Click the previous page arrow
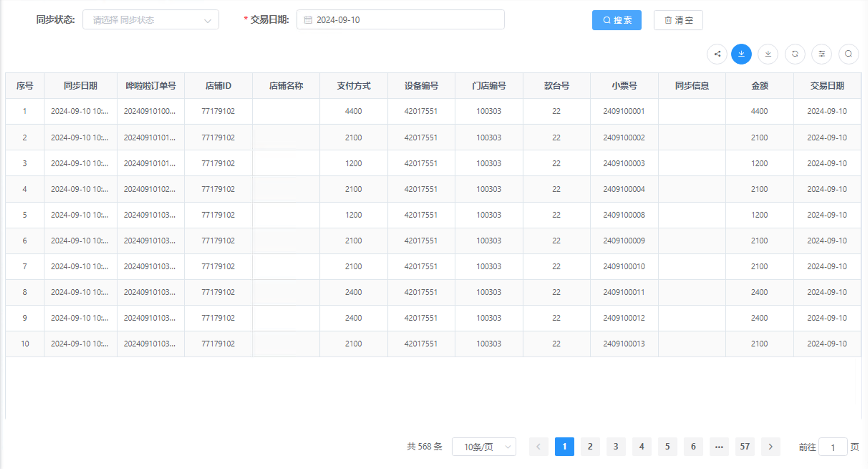The height and width of the screenshot is (469, 868). pyautogui.click(x=539, y=446)
